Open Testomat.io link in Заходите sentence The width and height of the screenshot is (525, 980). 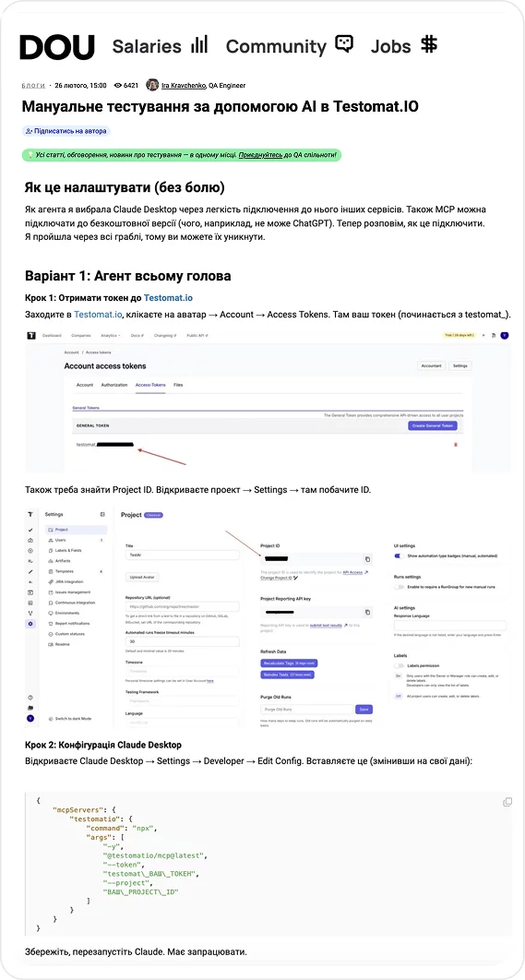(x=100, y=314)
